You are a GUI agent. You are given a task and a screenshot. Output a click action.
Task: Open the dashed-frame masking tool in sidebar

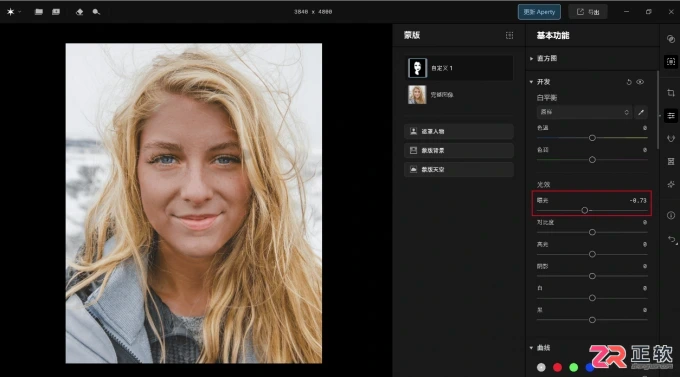[x=671, y=62]
